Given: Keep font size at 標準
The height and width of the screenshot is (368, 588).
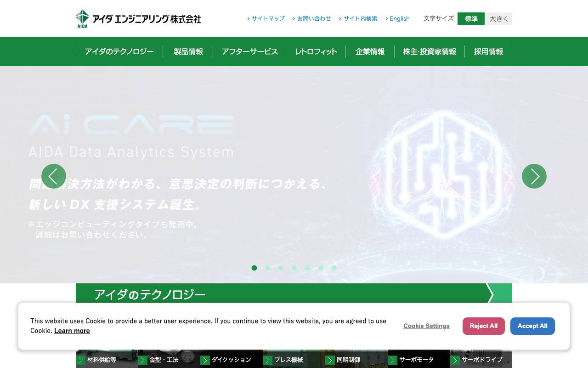Looking at the screenshot, I should [x=471, y=18].
